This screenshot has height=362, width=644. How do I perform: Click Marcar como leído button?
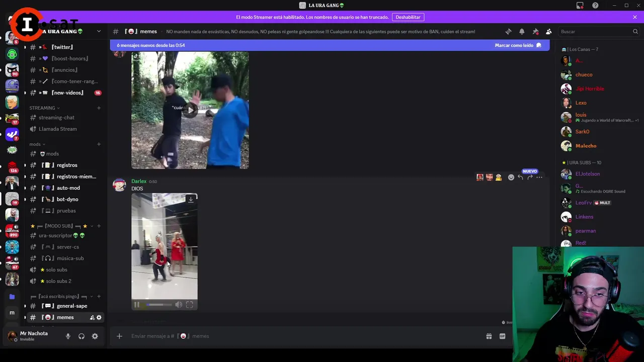518,45
